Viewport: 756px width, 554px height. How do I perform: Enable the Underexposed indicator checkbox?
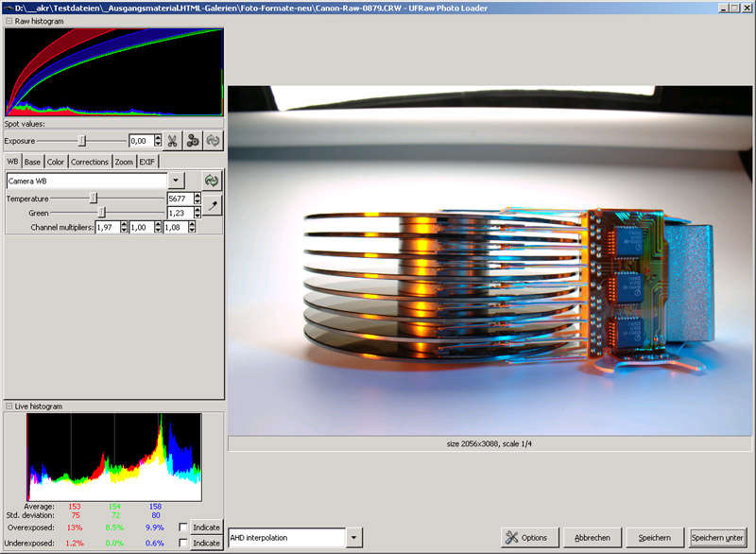pyautogui.click(x=182, y=544)
